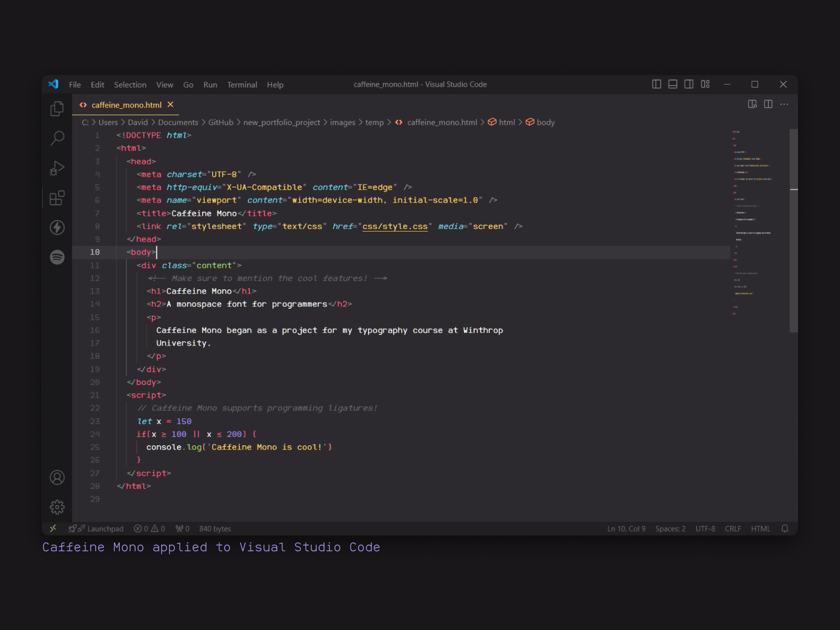Open the Spotify sidebar icon
Viewport: 840px width, 630px height.
(57, 257)
